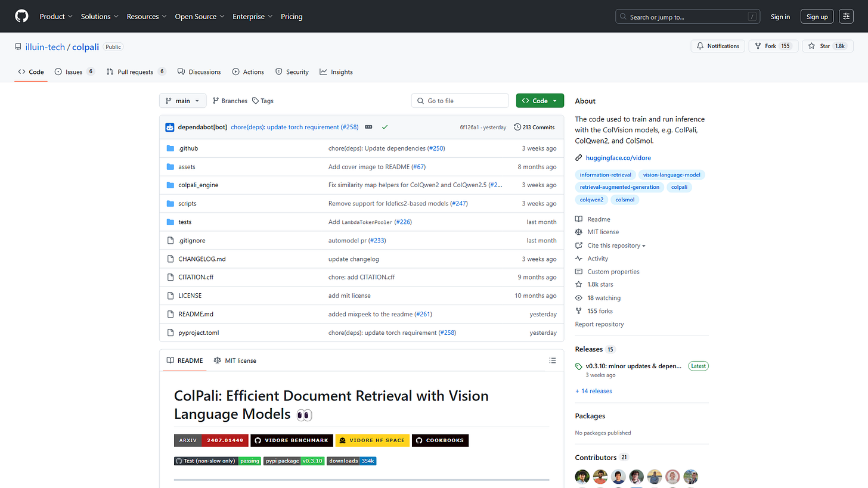Click the Report repository link
Image resolution: width=868 pixels, height=488 pixels.
click(x=599, y=324)
